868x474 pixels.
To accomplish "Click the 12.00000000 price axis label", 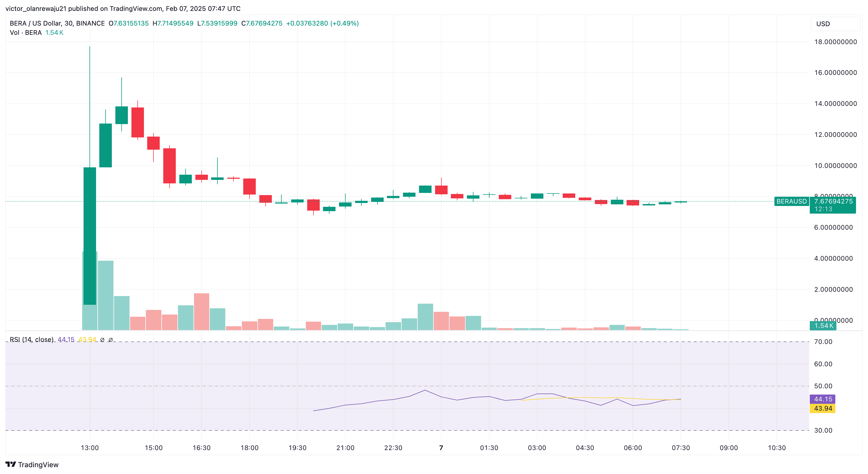I will pos(835,134).
